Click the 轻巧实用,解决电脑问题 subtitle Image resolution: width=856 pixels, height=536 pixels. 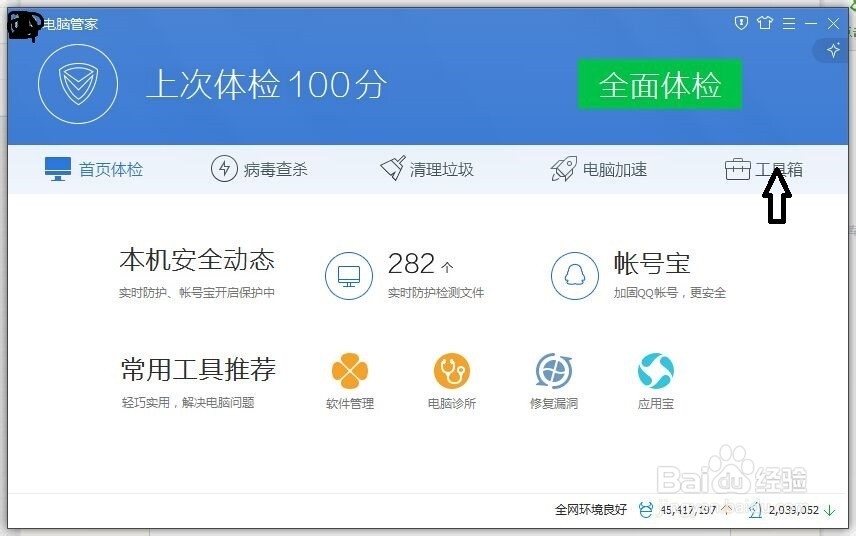[x=188, y=403]
